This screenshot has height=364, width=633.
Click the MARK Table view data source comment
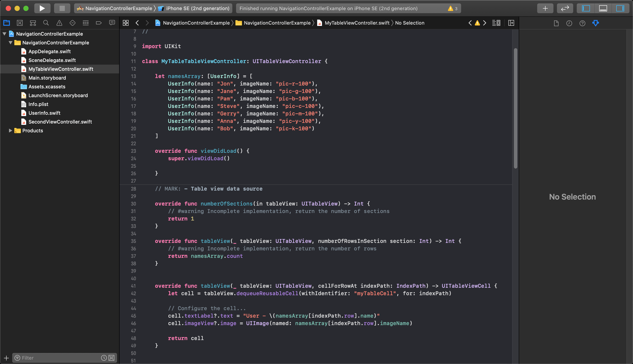point(209,189)
